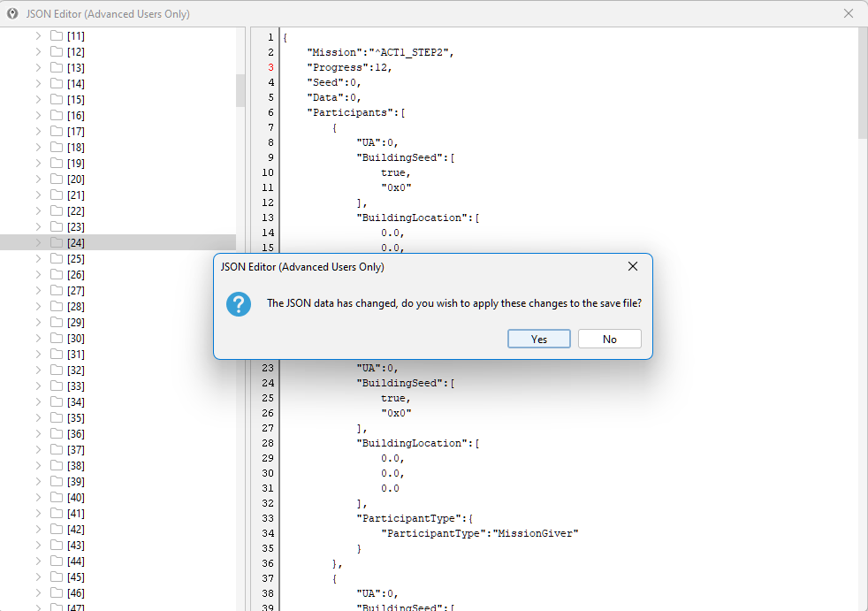The image size is (868, 611).
Task: Click "ParticipantType":"MissionGiver" text
Action: pyautogui.click(x=479, y=533)
